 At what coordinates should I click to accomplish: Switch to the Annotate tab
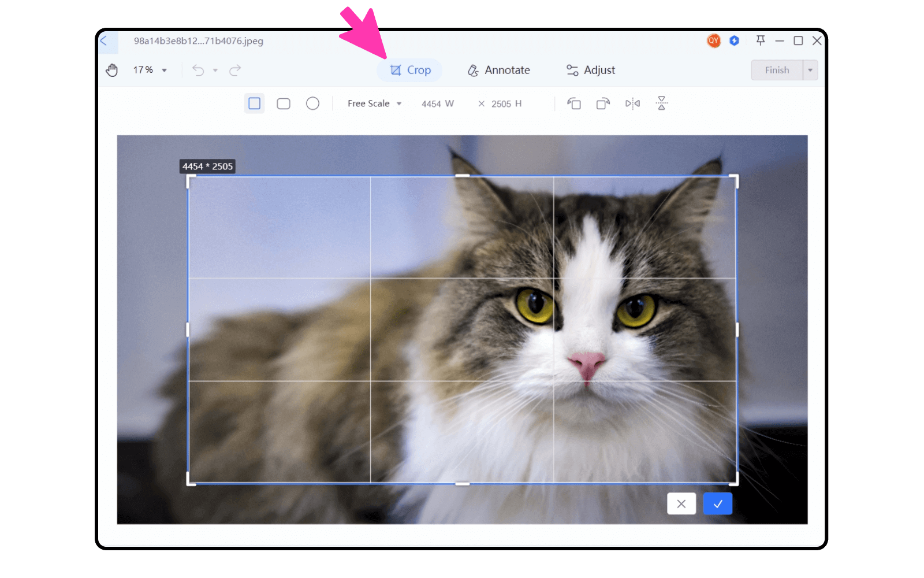[x=498, y=70]
